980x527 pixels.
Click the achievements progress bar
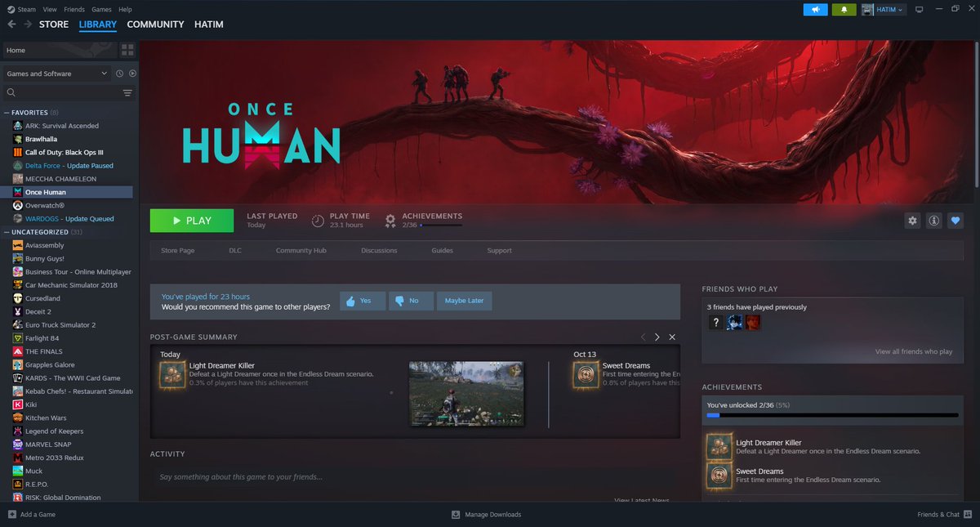832,415
